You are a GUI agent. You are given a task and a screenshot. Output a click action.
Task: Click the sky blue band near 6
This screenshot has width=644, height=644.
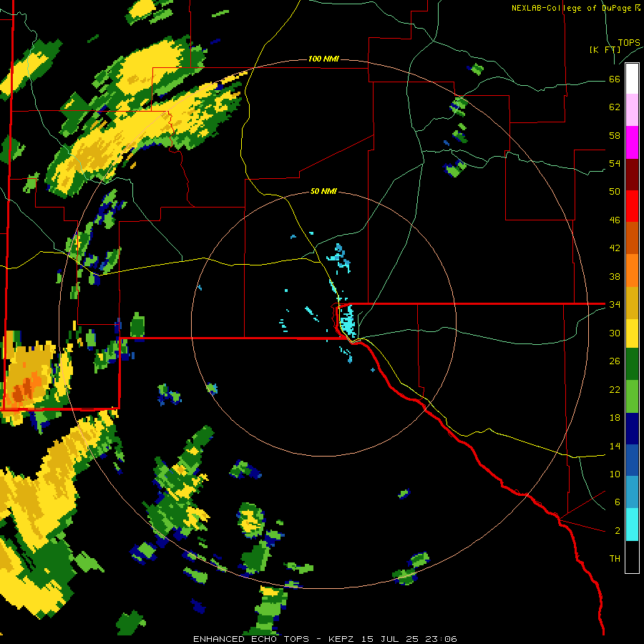(x=632, y=492)
